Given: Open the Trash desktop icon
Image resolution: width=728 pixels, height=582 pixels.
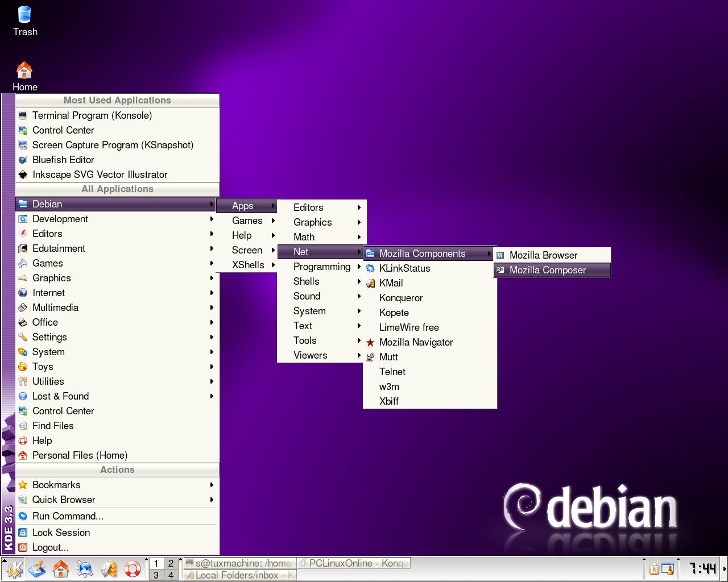Looking at the screenshot, I should (x=25, y=22).
